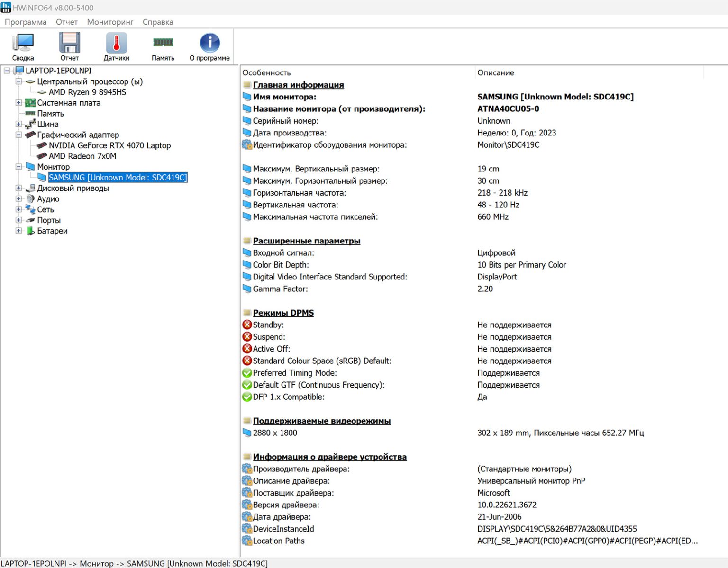Click the Отчет floppy disk icon
728x568 pixels.
click(69, 44)
